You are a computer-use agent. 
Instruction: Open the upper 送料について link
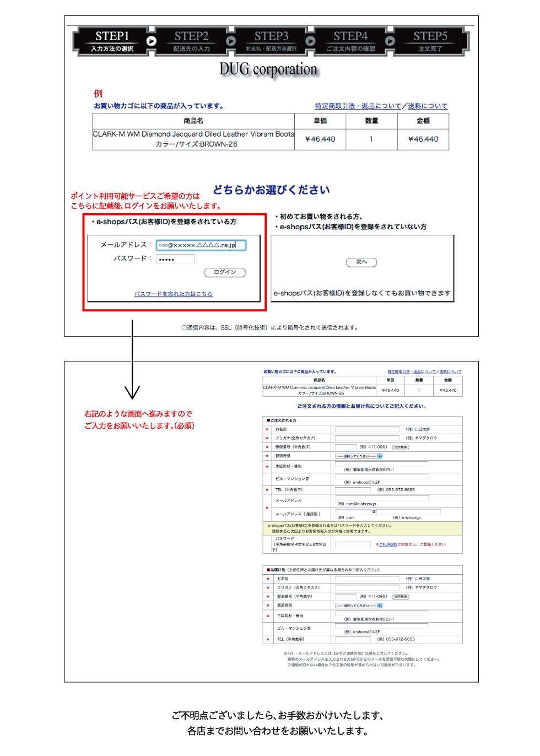pyautogui.click(x=428, y=106)
